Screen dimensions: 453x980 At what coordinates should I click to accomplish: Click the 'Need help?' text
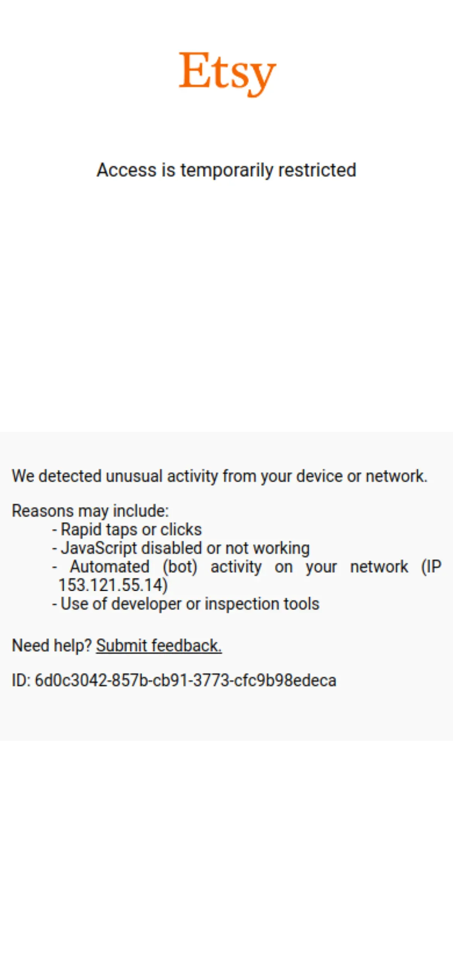point(51,645)
